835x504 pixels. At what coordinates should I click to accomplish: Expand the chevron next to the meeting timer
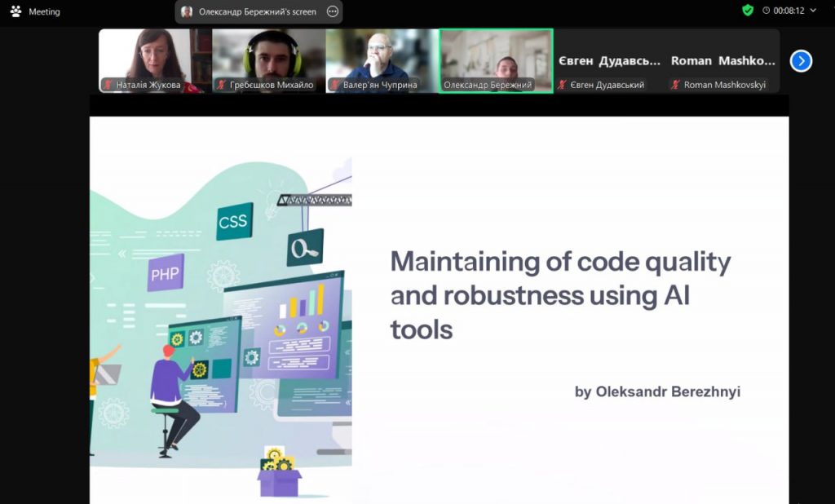pos(813,11)
